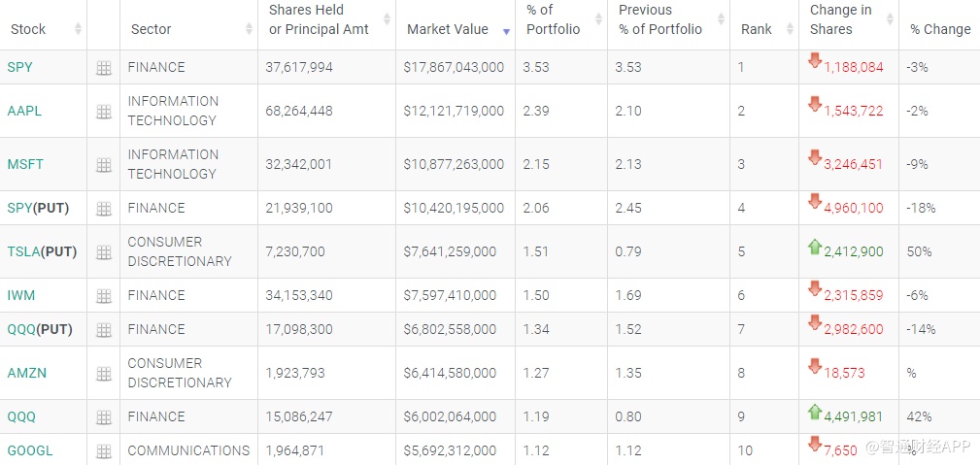980x465 pixels.
Task: Sort by Change in Shares column
Action: click(840, 19)
